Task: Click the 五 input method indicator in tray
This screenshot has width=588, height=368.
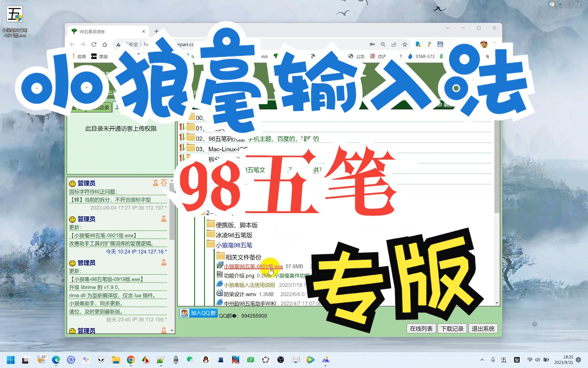Action: click(504, 360)
